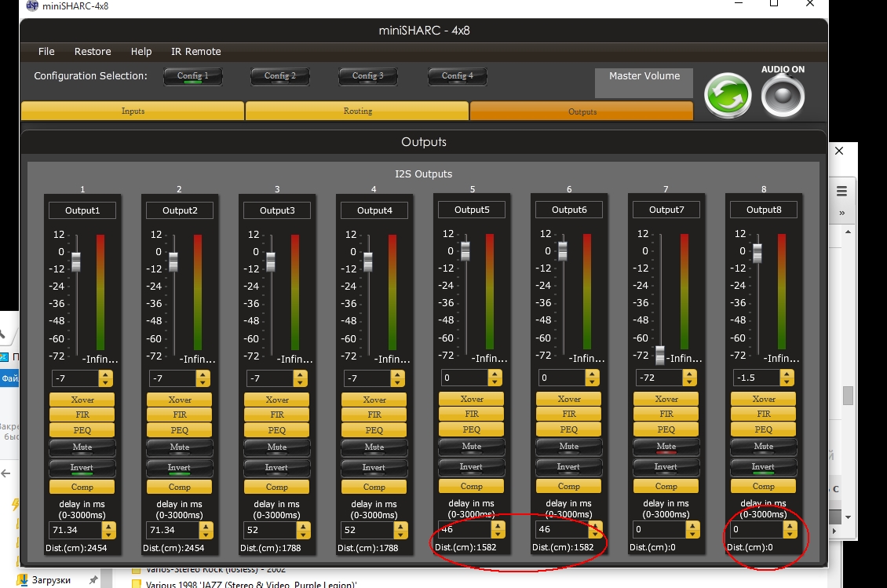Image resolution: width=887 pixels, height=588 pixels.
Task: Click the Output2 delay input field
Action: [173, 530]
